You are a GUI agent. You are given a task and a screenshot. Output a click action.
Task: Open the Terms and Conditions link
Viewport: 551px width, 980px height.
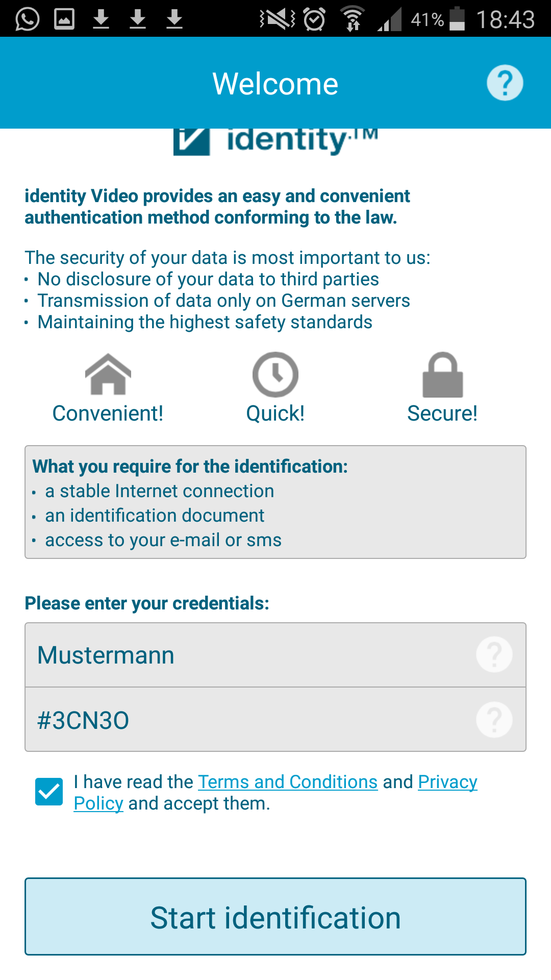click(288, 782)
